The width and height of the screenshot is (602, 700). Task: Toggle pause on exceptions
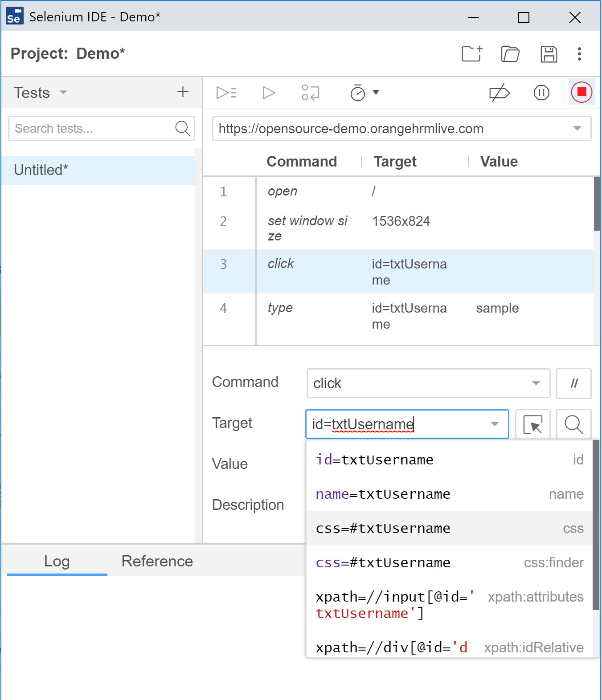click(x=541, y=93)
